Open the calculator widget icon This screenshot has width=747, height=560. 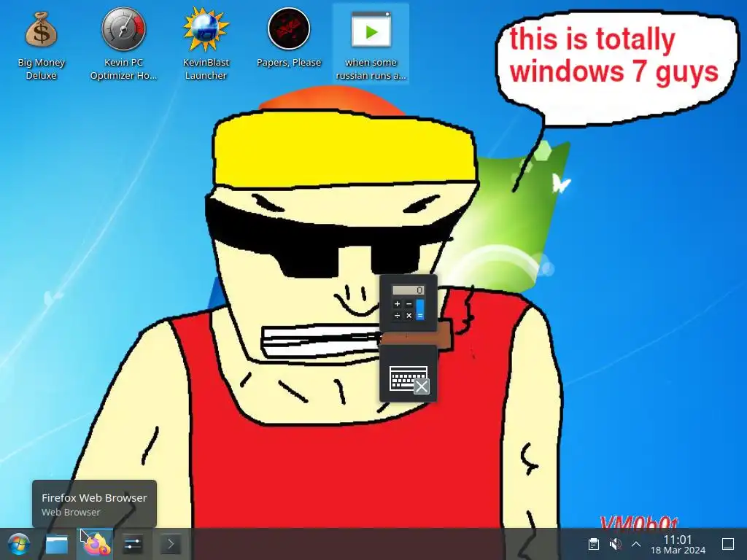coord(409,303)
